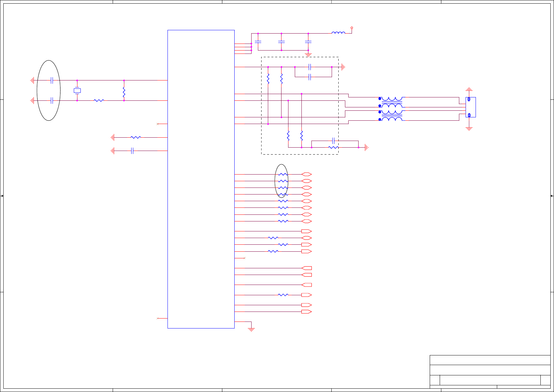Image resolution: width=554 pixels, height=392 pixels.
Task: Select the no-connect X on the IC's upper-left pin
Action: (158, 124)
